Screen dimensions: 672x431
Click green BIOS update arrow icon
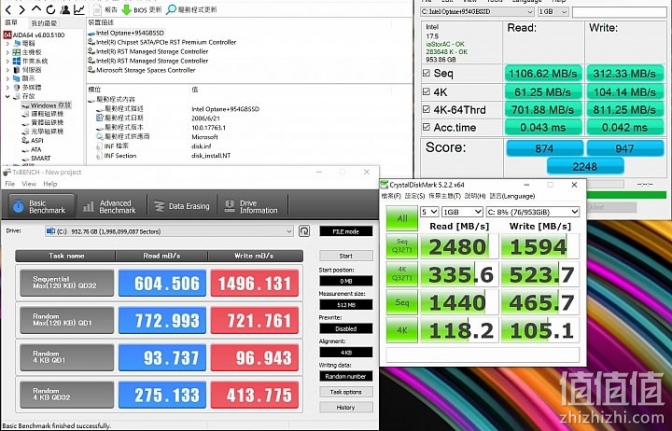(126, 9)
